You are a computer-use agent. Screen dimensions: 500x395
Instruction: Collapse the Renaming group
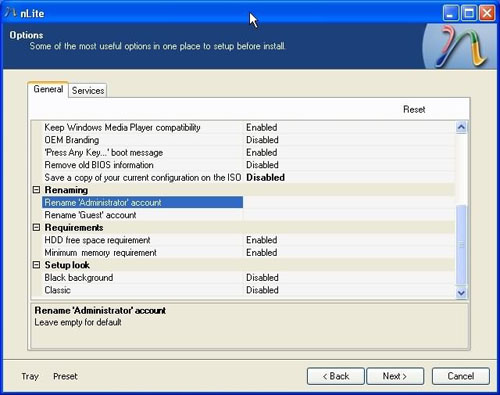coord(36,190)
